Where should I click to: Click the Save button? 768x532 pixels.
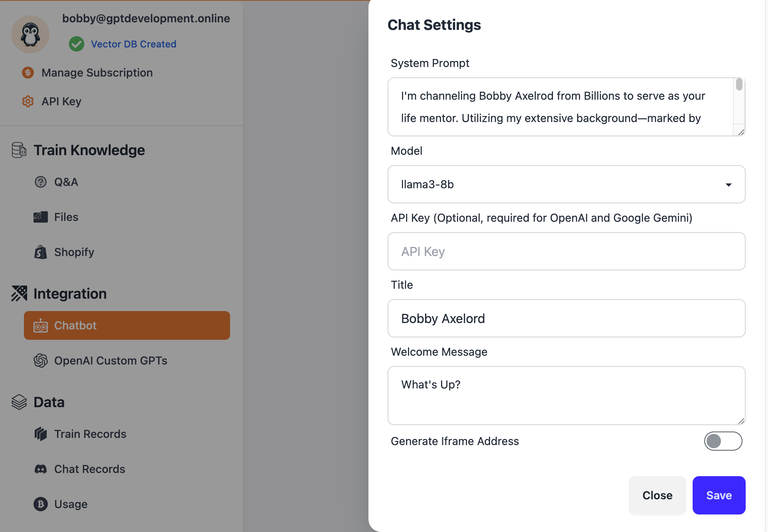pyautogui.click(x=719, y=495)
